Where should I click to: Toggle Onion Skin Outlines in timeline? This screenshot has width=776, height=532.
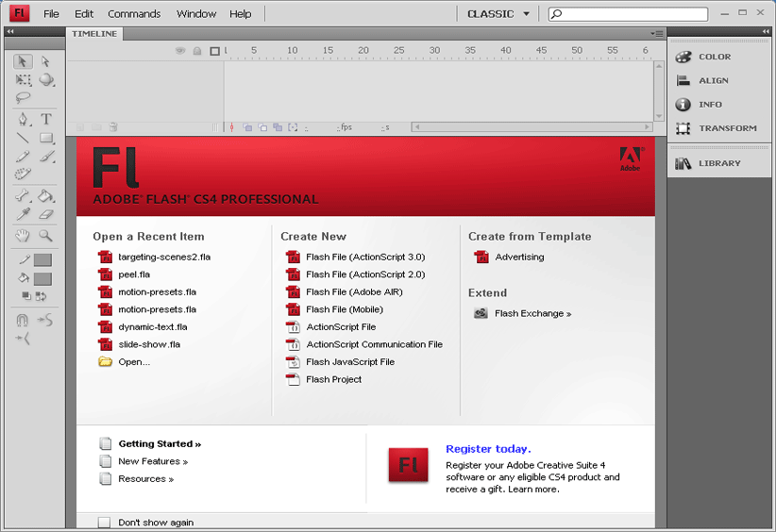(262, 127)
